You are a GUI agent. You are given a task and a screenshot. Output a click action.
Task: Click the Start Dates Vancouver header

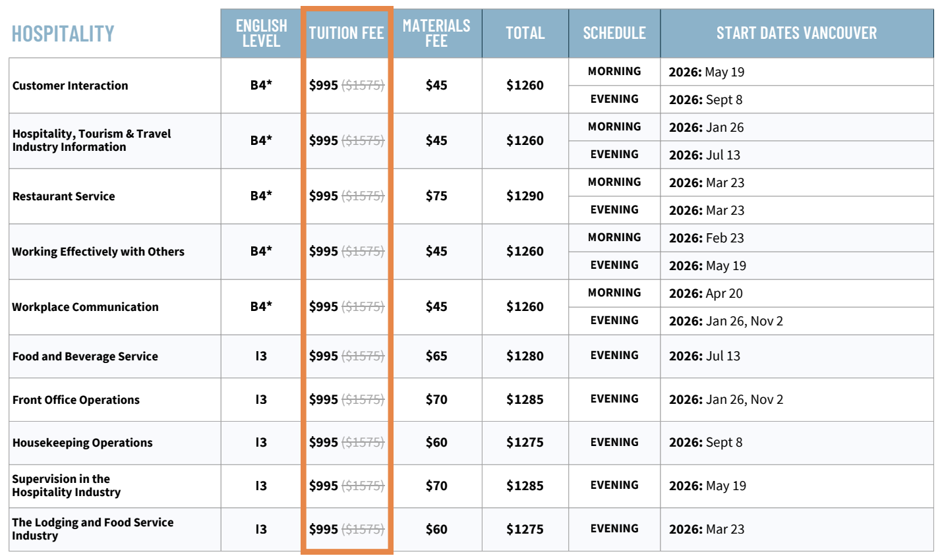coord(796,33)
